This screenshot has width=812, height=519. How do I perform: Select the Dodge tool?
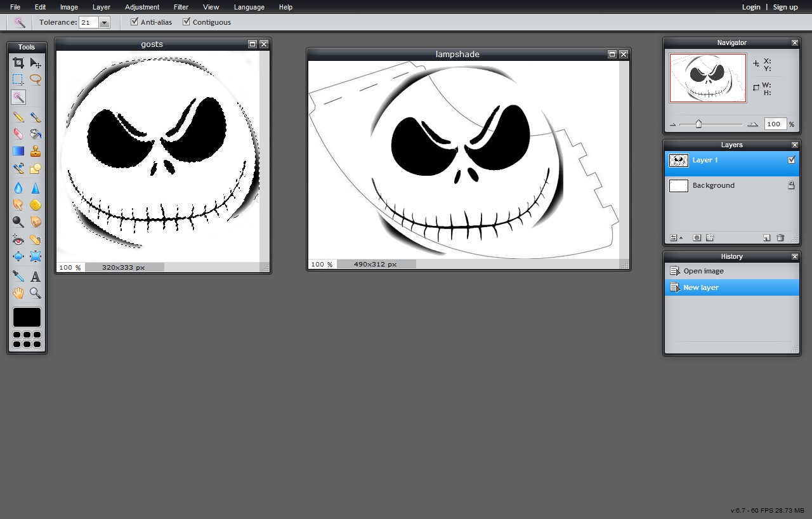point(18,222)
